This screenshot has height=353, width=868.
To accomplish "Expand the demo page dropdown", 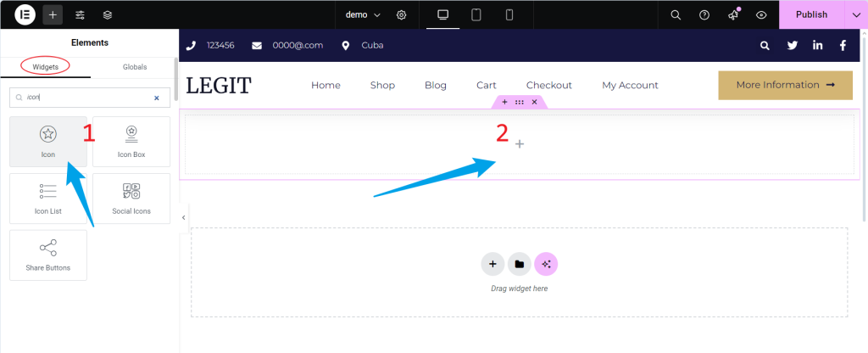I will [364, 14].
